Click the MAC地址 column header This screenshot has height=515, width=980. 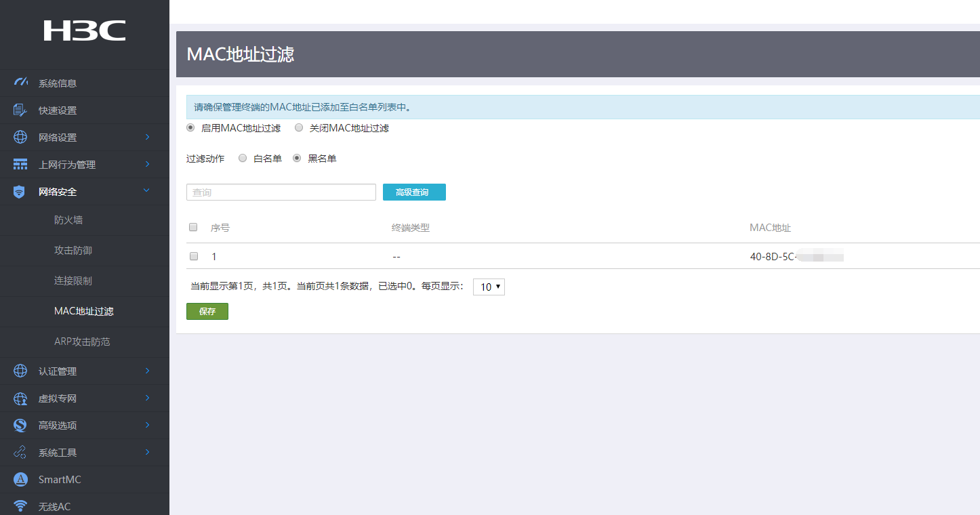click(x=770, y=228)
